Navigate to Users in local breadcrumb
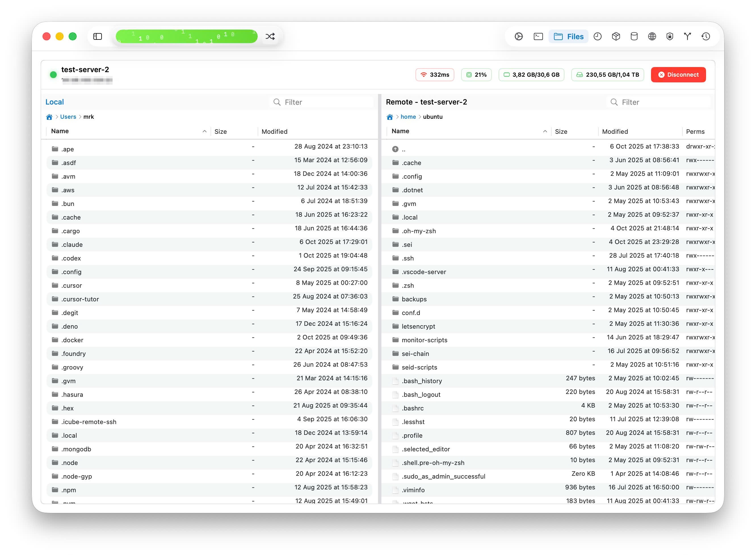Viewport: 756px width, 555px height. [68, 116]
